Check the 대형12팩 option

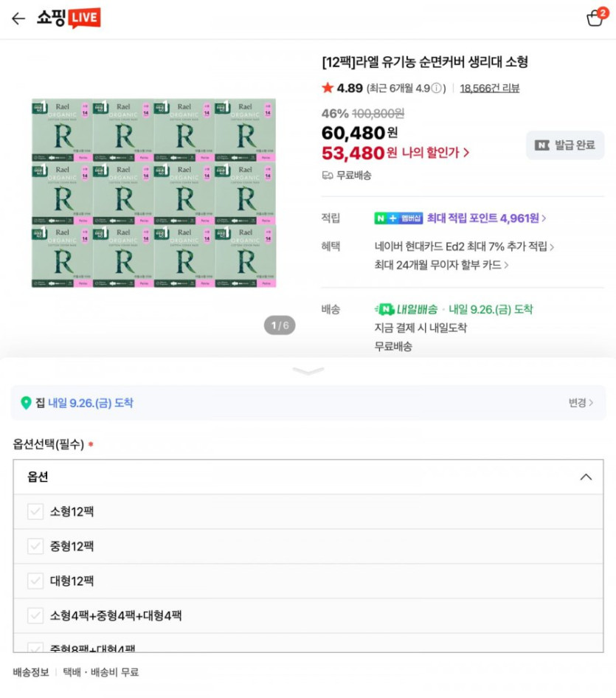pos(35,581)
